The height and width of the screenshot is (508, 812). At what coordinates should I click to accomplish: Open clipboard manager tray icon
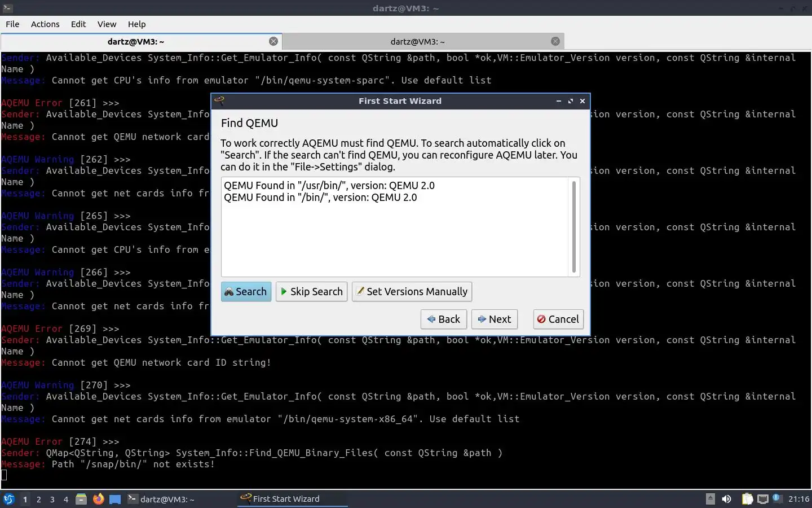point(747,499)
